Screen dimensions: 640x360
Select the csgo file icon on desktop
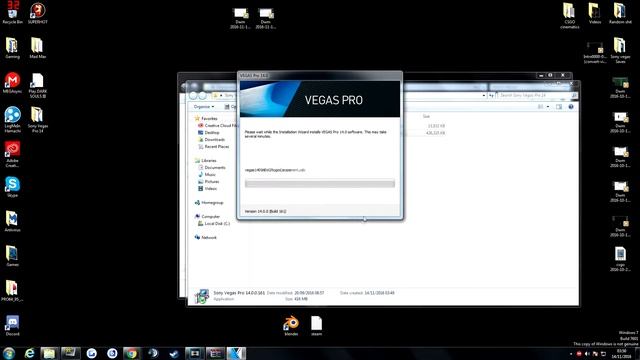620,259
